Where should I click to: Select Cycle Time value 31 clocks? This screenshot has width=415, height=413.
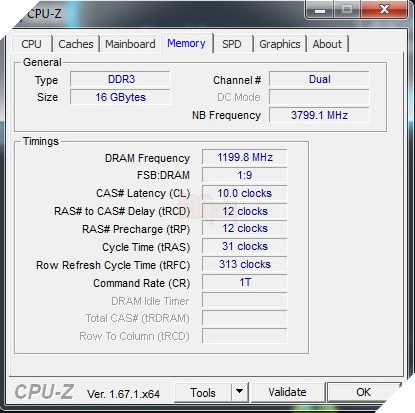[x=244, y=246]
